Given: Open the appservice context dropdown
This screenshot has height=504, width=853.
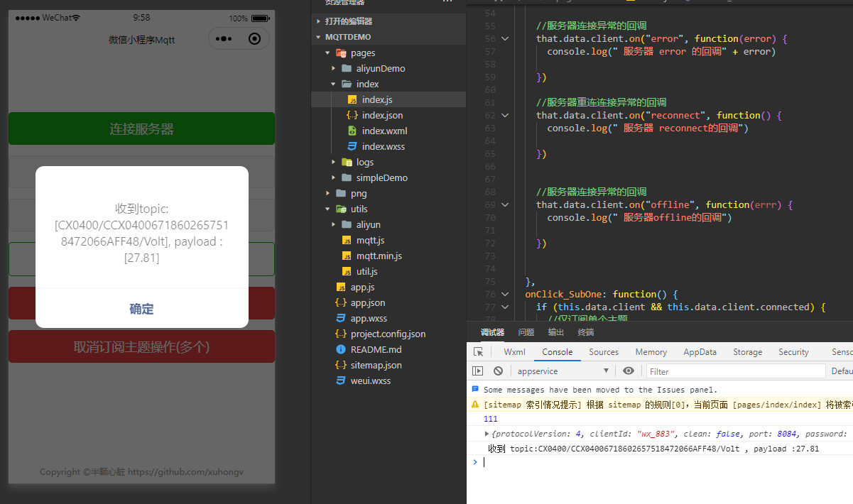Looking at the screenshot, I should pyautogui.click(x=563, y=371).
